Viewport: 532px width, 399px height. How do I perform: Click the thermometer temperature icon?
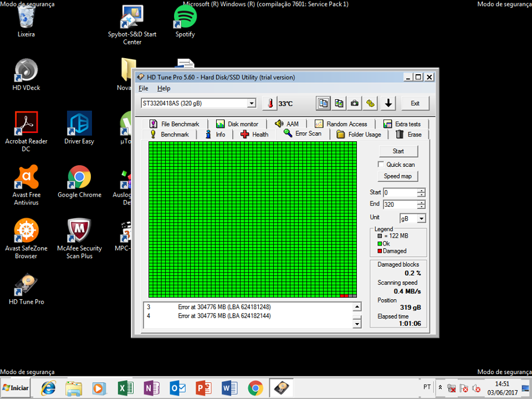270,103
